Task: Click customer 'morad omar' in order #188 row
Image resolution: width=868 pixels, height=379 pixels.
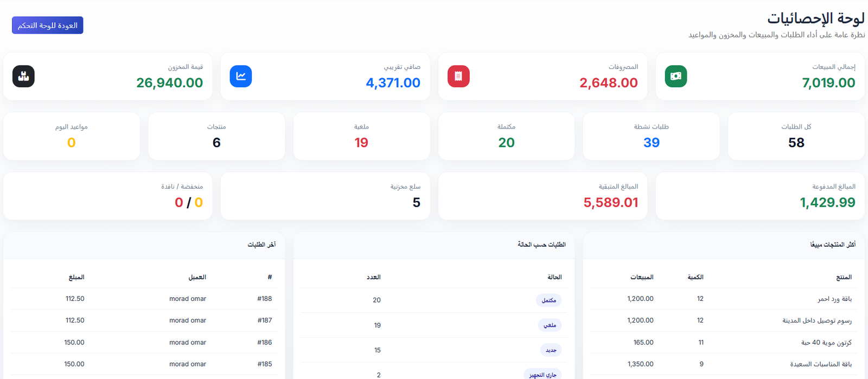Action: point(188,299)
